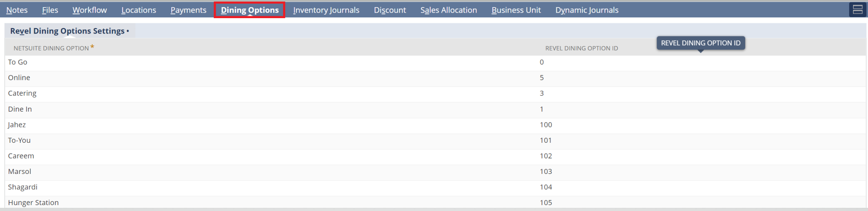Screen dimensions: 868x211
Task: Select the Dine In dining option
Action: click(20, 109)
